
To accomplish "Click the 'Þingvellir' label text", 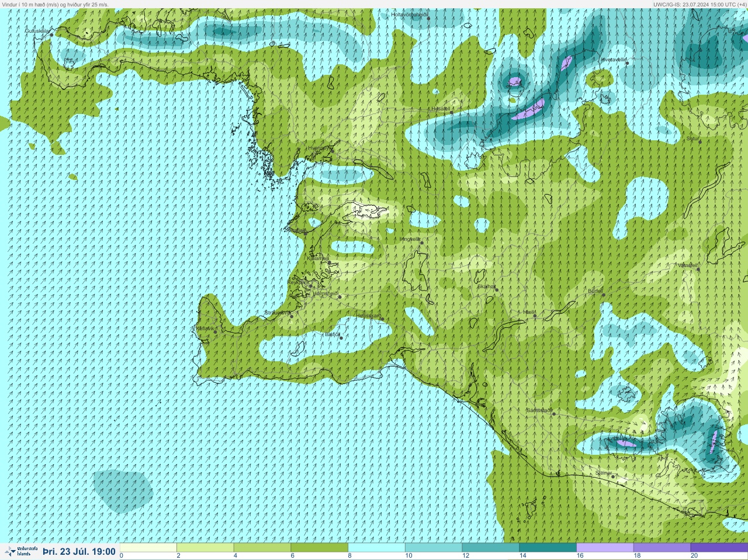I will (x=410, y=239).
